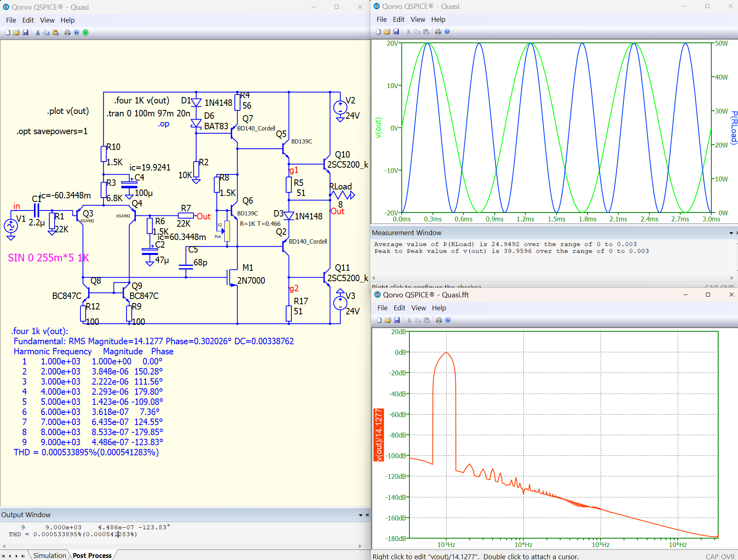Click Cut scissors icon in schematic window toolbar

(38, 32)
